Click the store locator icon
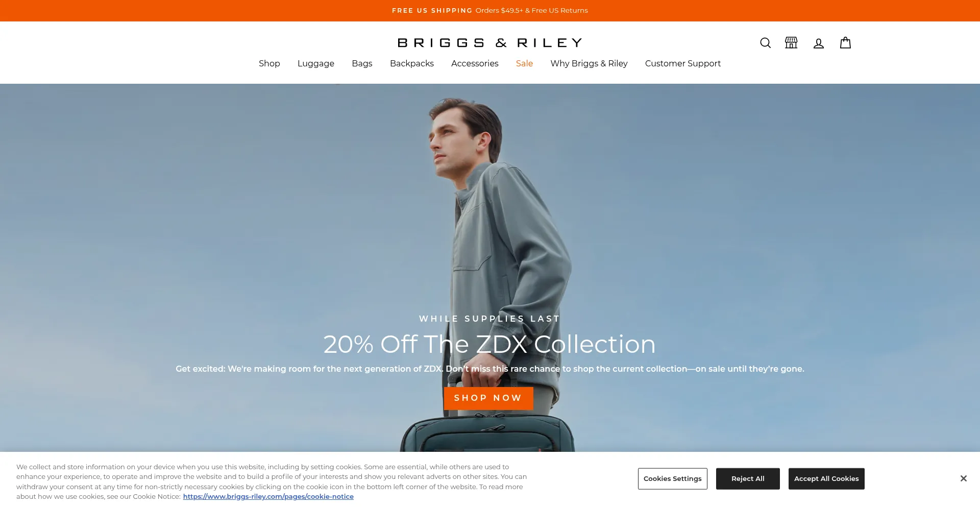Image resolution: width=980 pixels, height=507 pixels. click(x=791, y=43)
